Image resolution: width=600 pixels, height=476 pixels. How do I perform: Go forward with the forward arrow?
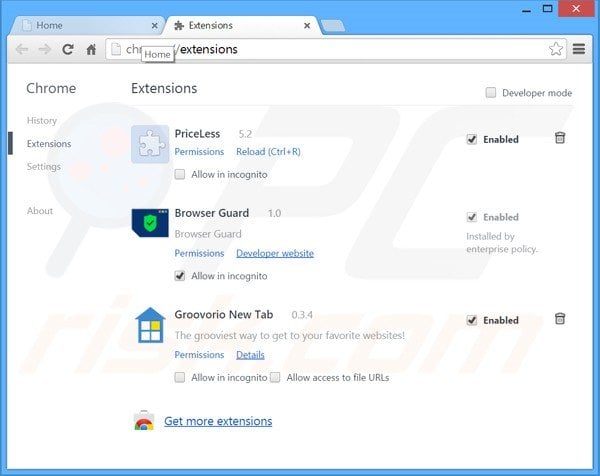(45, 49)
